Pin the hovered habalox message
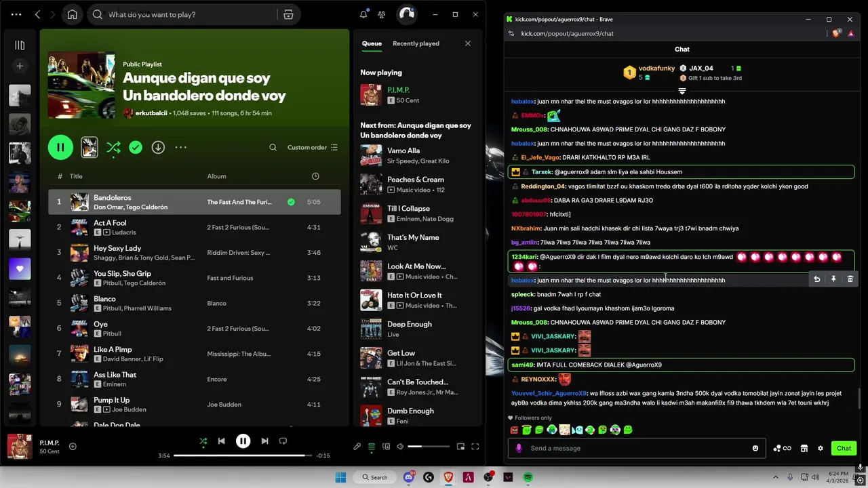The image size is (868, 488). click(x=833, y=279)
